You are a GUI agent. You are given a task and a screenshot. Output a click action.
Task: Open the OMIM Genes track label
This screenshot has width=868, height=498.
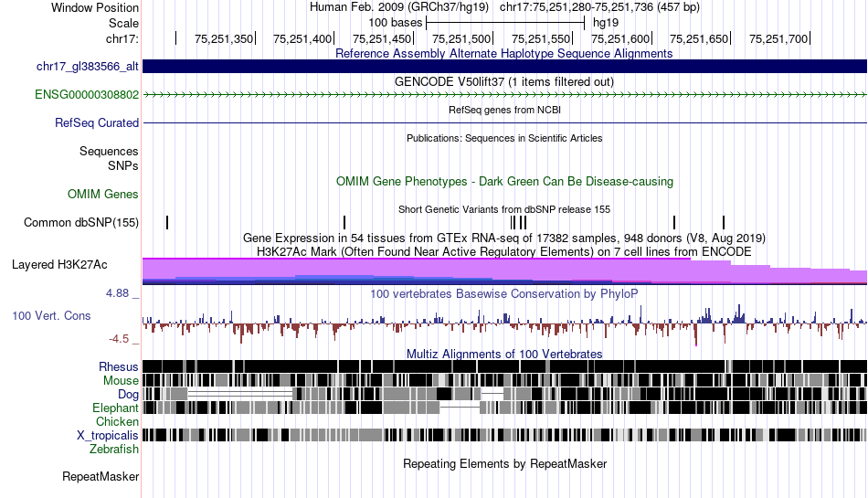[x=103, y=195]
